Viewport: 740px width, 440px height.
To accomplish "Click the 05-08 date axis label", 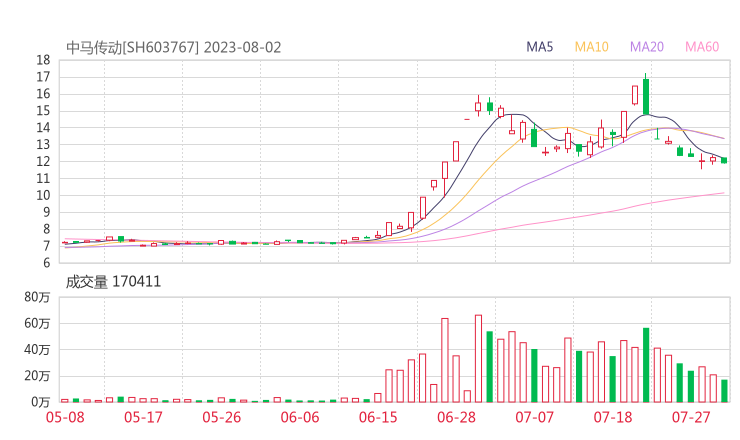I will 65,417.
